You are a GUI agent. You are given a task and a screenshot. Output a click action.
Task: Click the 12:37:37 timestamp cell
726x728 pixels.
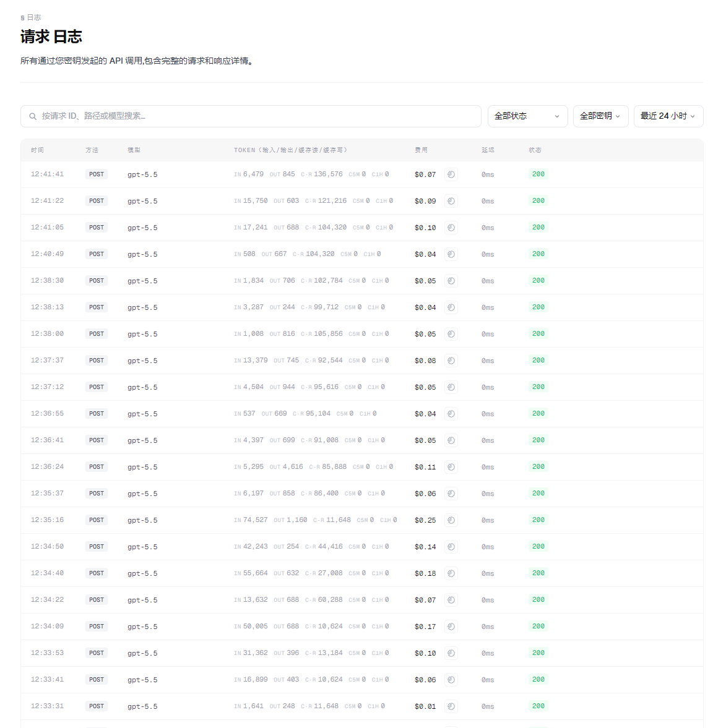click(x=48, y=360)
